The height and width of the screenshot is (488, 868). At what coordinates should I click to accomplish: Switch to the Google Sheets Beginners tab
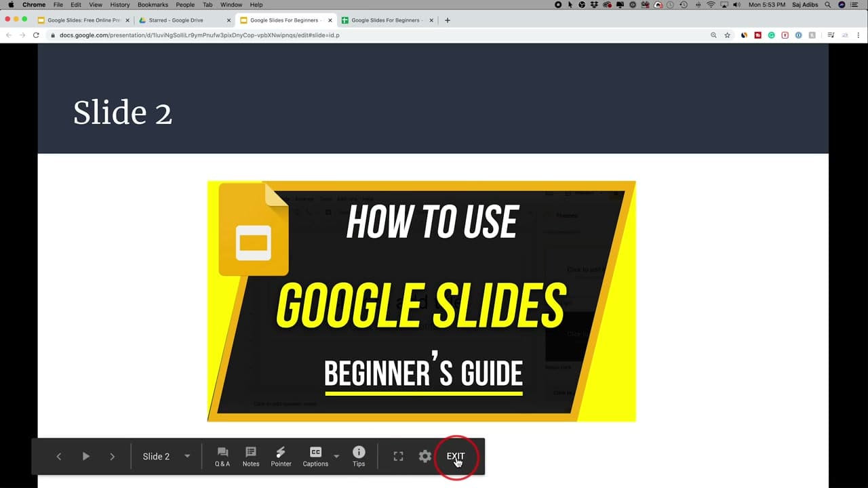click(x=387, y=20)
